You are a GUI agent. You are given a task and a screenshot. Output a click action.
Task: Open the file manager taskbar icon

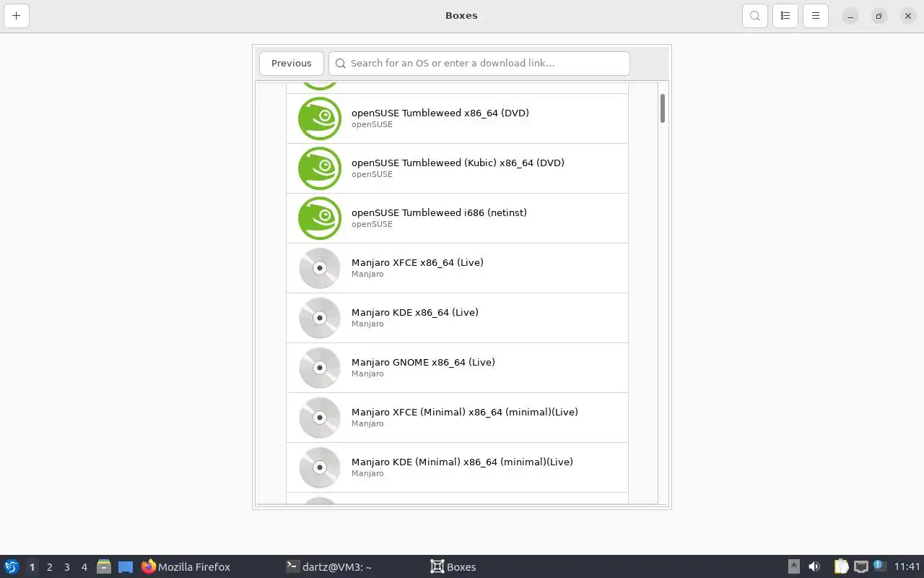coord(104,567)
